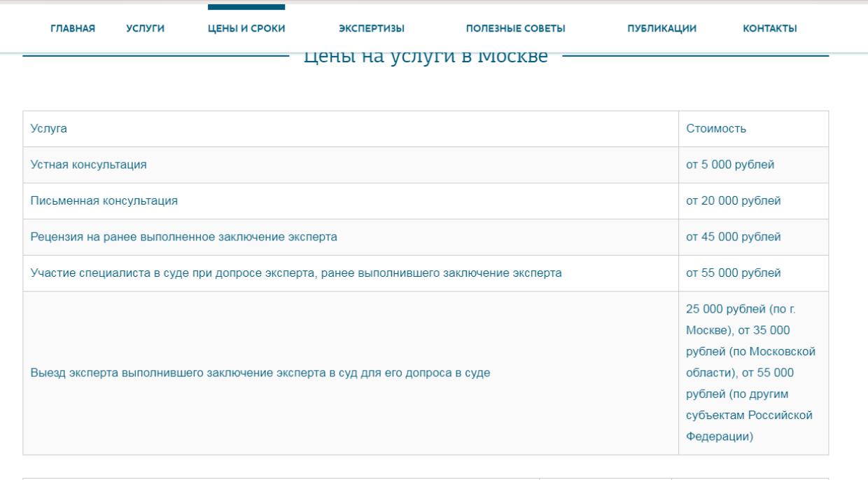The image size is (868, 480).
Task: Go to the УСЛУГИ navigation item
Action: (145, 28)
